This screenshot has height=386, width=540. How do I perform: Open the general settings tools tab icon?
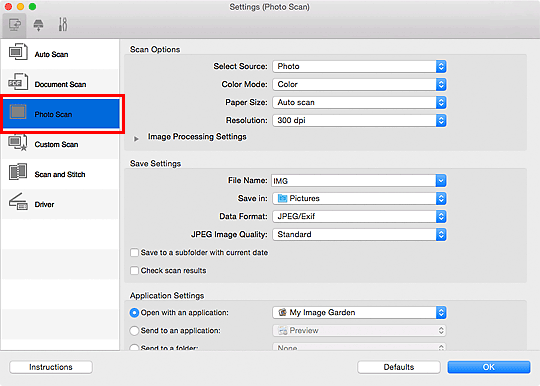(63, 25)
